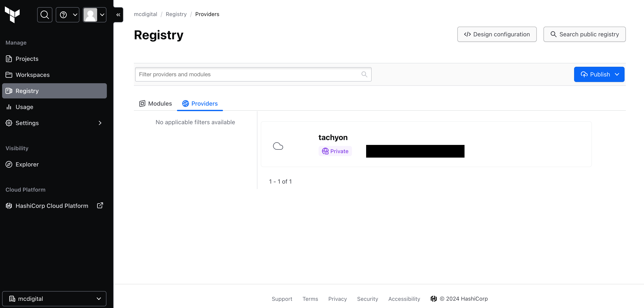644x308 pixels.
Task: Expand the Settings menu item
Action: [x=100, y=123]
